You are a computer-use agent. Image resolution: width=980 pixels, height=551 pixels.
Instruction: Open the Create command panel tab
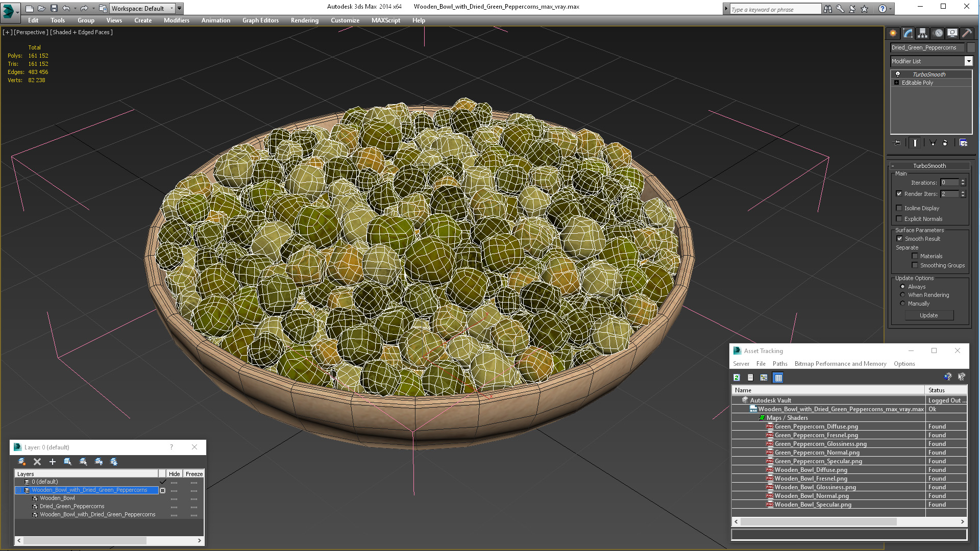893,33
